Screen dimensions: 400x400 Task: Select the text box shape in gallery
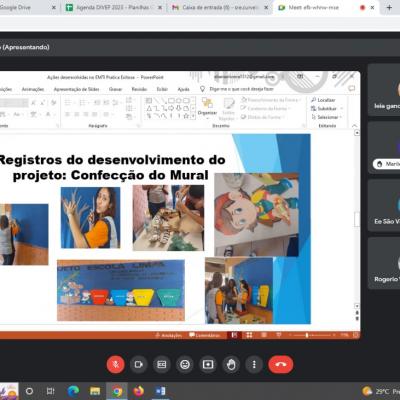(x=149, y=100)
